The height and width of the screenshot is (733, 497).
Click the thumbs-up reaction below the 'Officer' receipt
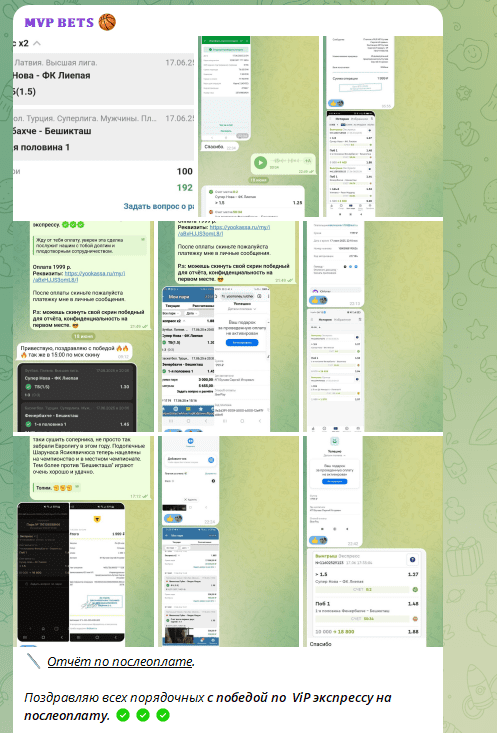(320, 300)
